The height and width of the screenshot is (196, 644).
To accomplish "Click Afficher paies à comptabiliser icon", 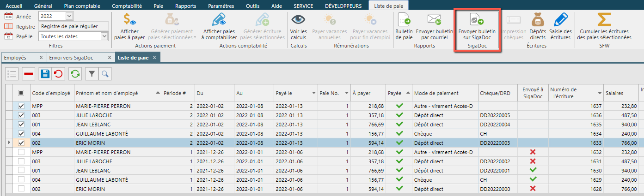I will pyautogui.click(x=219, y=20).
